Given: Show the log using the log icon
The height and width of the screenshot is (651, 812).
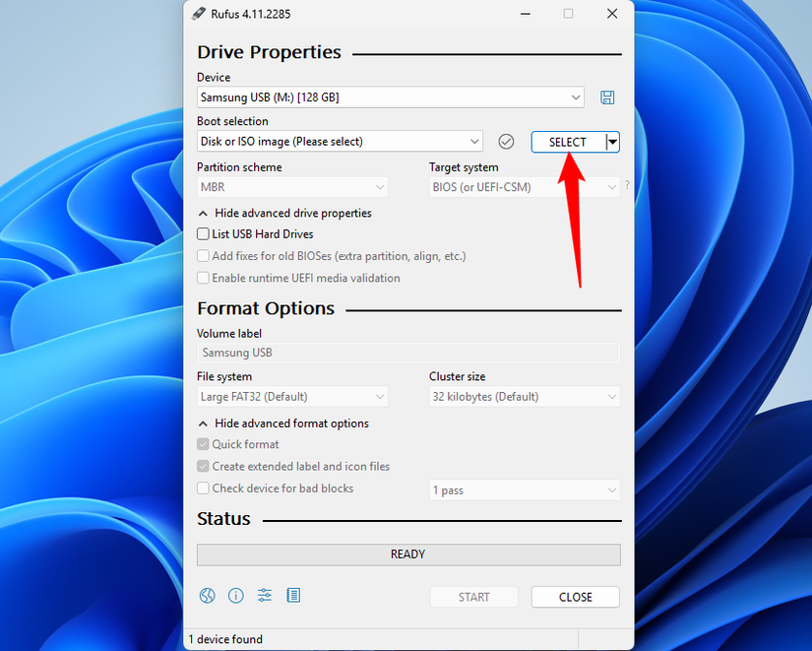Looking at the screenshot, I should point(292,595).
